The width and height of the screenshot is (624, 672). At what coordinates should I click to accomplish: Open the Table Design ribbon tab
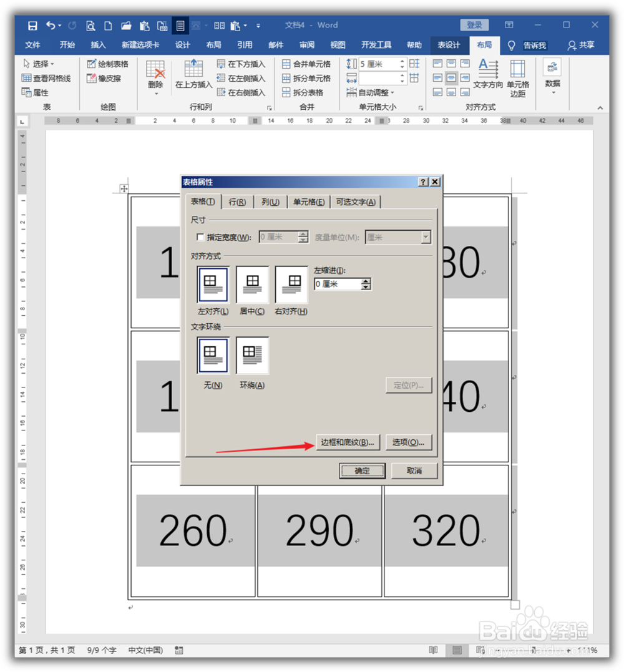(449, 45)
